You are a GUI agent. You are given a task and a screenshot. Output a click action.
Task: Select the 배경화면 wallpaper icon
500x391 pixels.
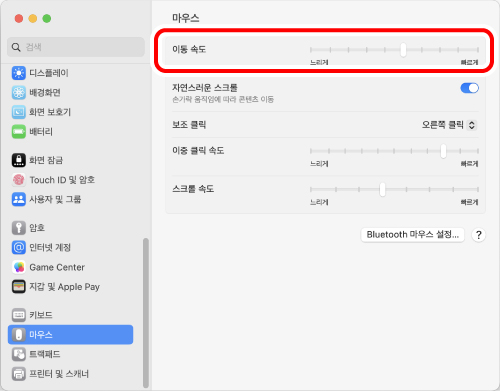19,92
